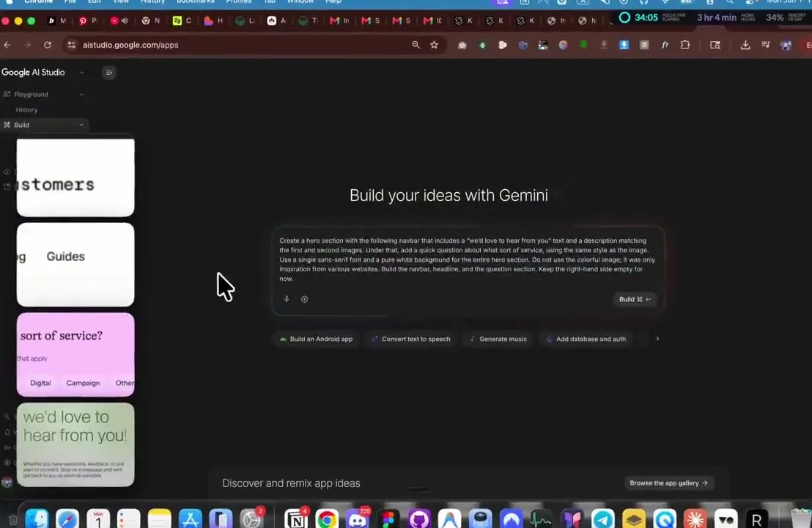This screenshot has width=812, height=528.
Task: Click the fonts 'f?' extension icon
Action: coord(665,45)
